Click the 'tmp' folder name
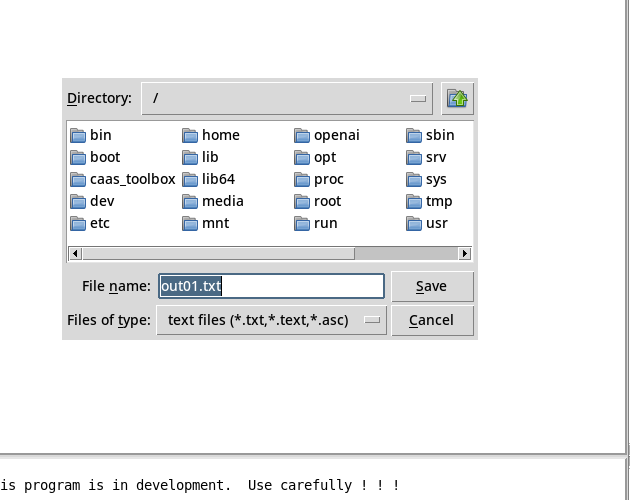 pos(439,201)
